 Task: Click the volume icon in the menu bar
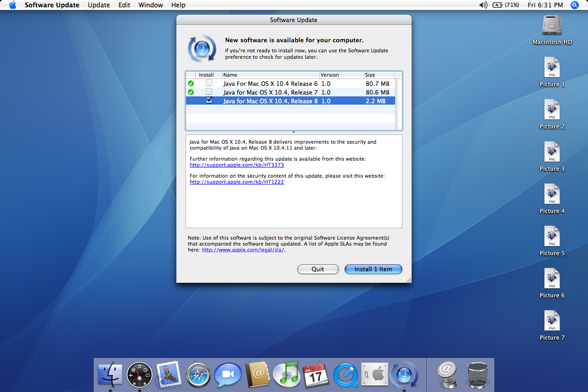click(x=483, y=5)
